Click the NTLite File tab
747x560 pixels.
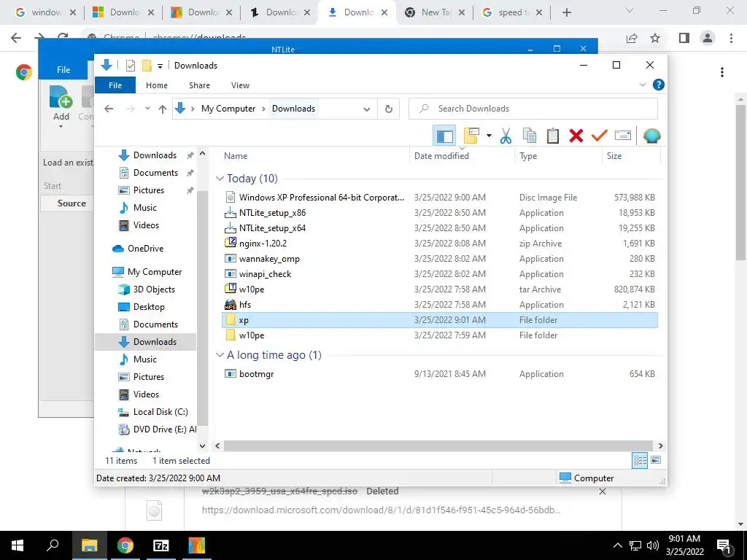[x=63, y=69]
